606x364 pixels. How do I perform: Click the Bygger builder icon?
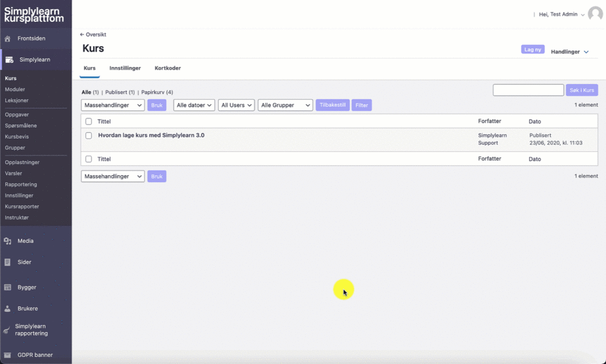8,287
